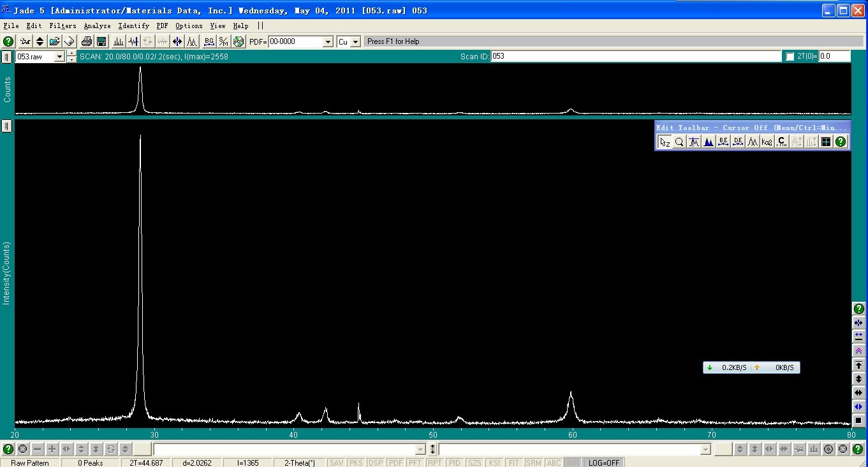
Task: Click the find peaks bar-chart icon
Action: (119, 41)
